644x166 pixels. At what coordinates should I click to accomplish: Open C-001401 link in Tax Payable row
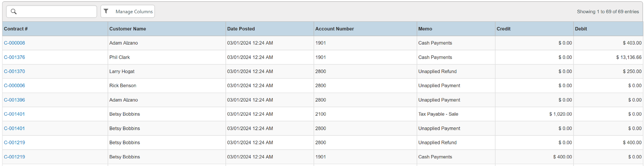[x=14, y=114]
